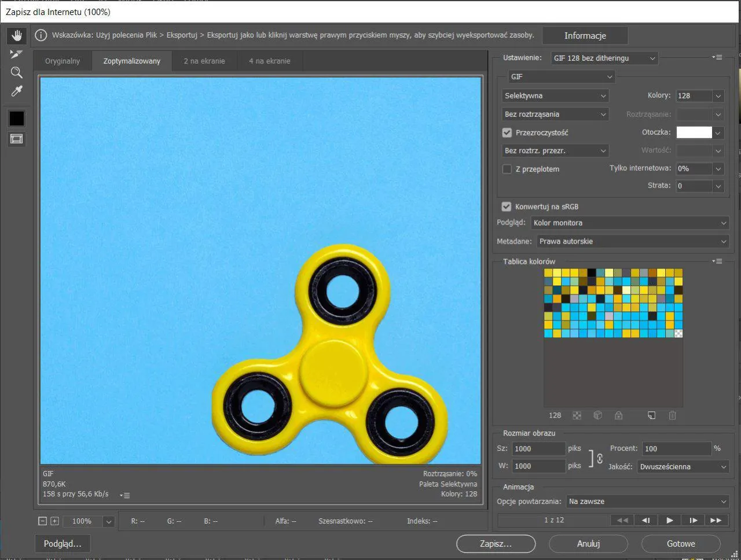Click the Zapisz button

[x=496, y=544]
